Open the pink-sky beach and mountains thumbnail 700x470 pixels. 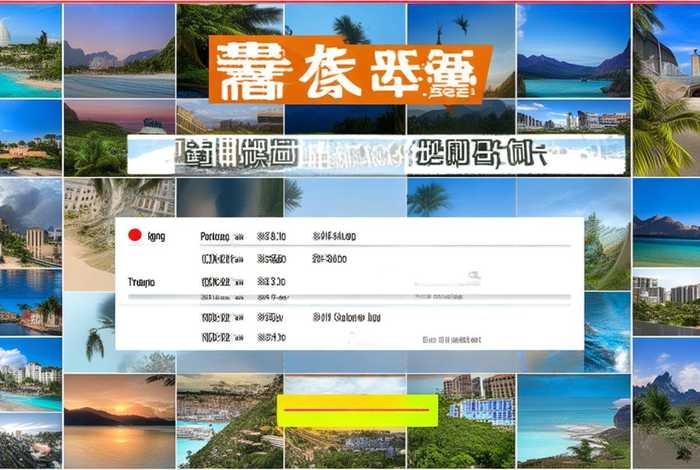point(119,51)
